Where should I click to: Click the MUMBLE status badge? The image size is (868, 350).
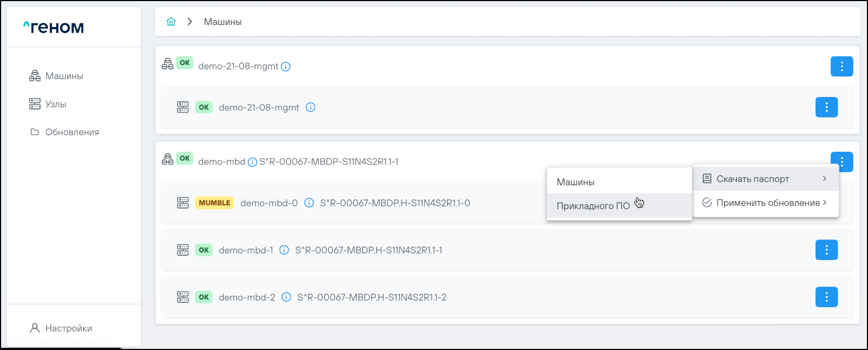[214, 203]
